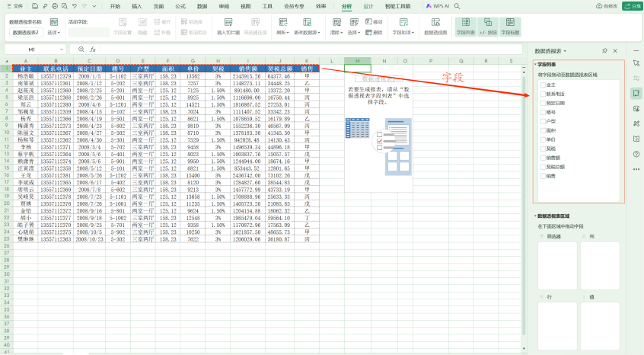644x355 pixels.
Task: Open the 设计 (Design) ribbon tab
Action: pyautogui.click(x=368, y=5)
